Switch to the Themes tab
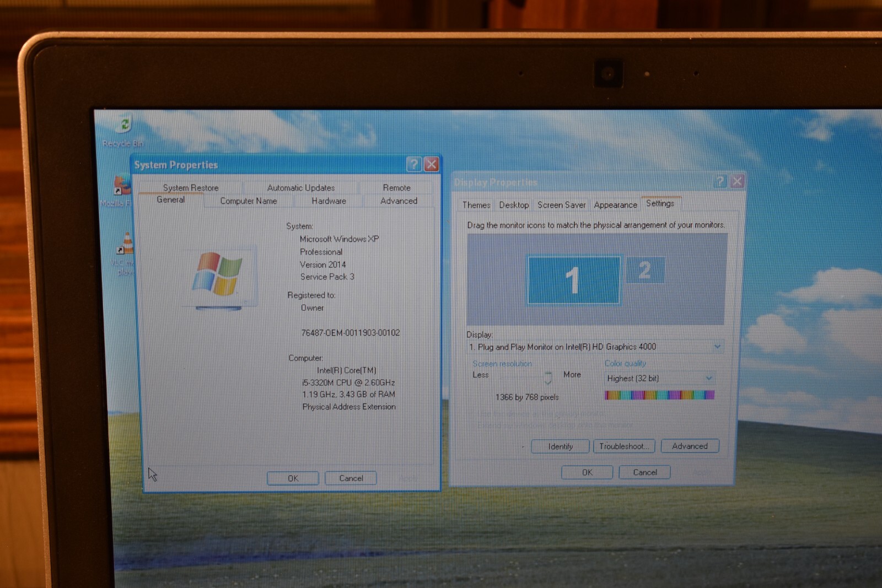The height and width of the screenshot is (588, 882). (476, 204)
